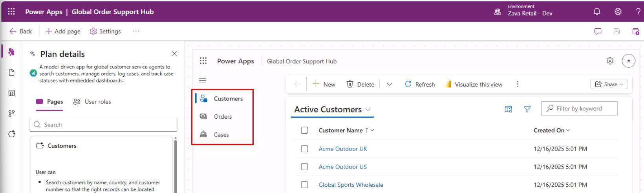Select the Plan icon in left rail
Screen dimensions: 644x193
click(x=11, y=52)
